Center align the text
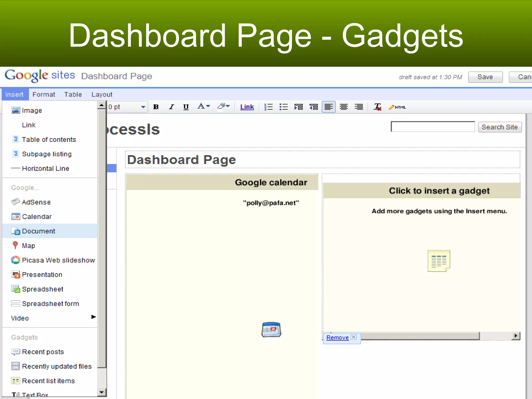 [x=344, y=107]
